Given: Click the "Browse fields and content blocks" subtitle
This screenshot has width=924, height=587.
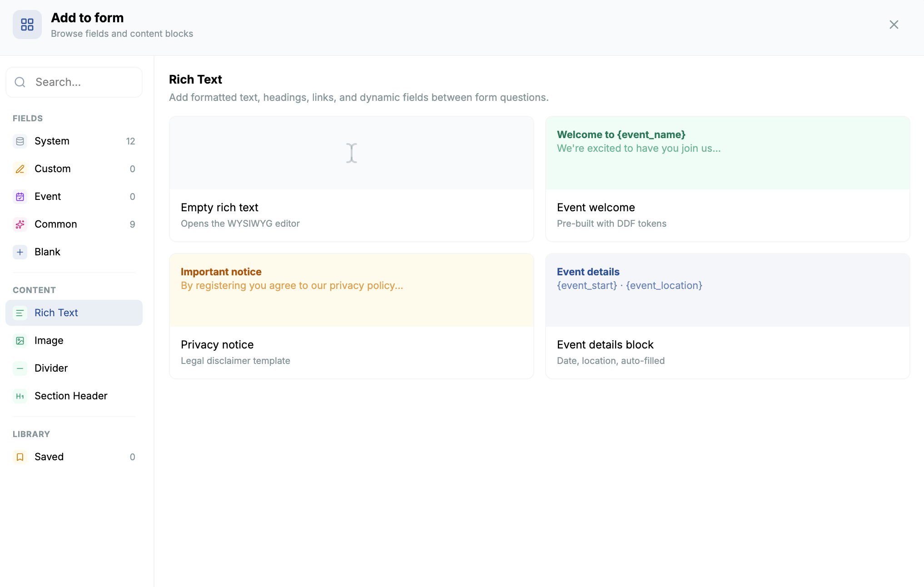Looking at the screenshot, I should 122,34.
